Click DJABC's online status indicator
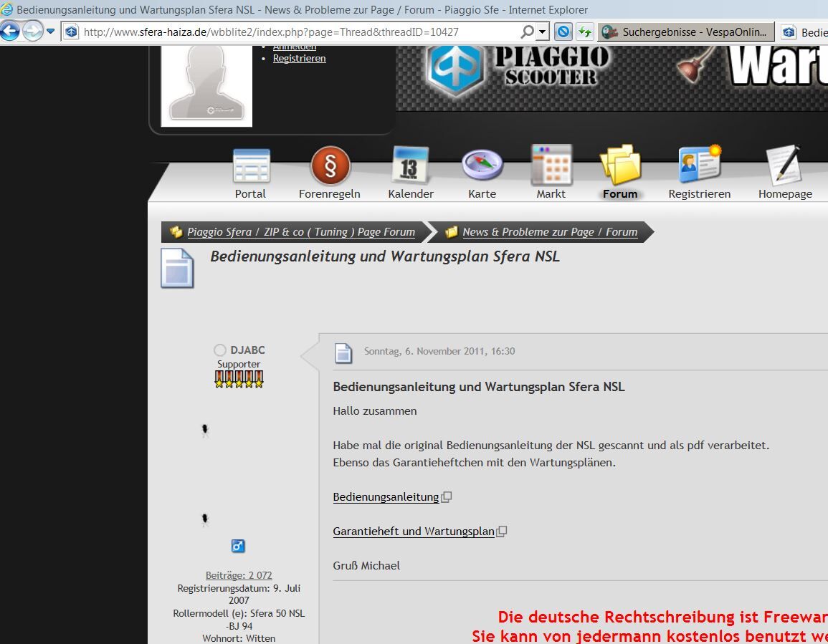 220,350
